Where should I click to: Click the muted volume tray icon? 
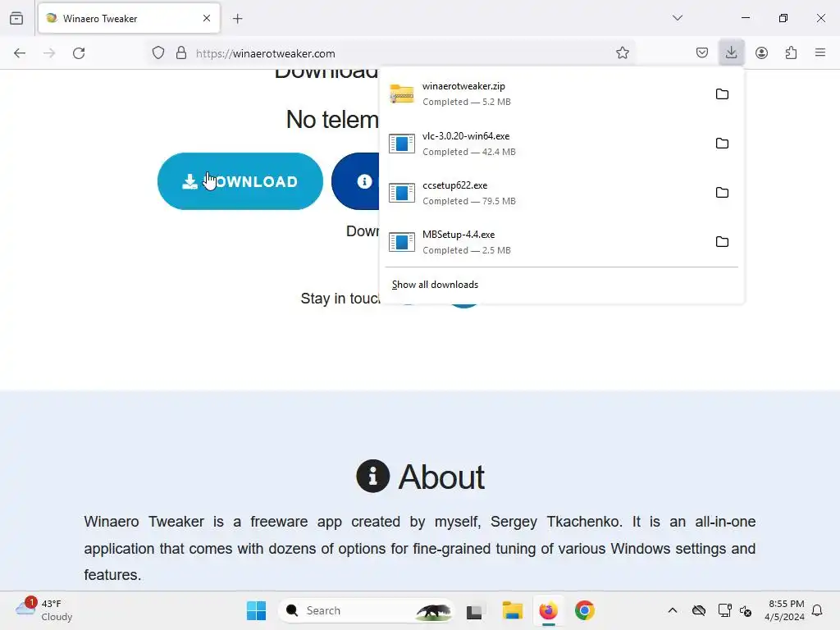(x=745, y=610)
